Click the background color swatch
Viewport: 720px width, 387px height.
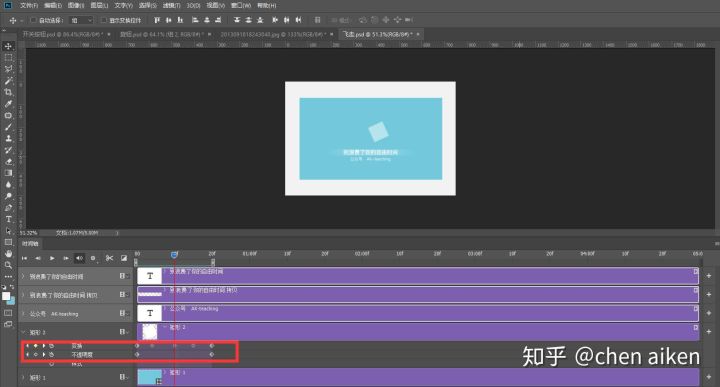point(11,301)
